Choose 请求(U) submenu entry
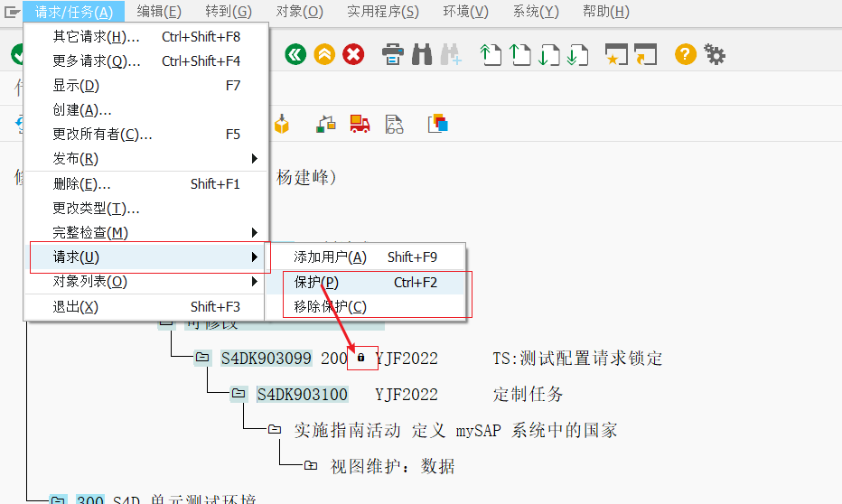This screenshot has height=504, width=842. 146,257
